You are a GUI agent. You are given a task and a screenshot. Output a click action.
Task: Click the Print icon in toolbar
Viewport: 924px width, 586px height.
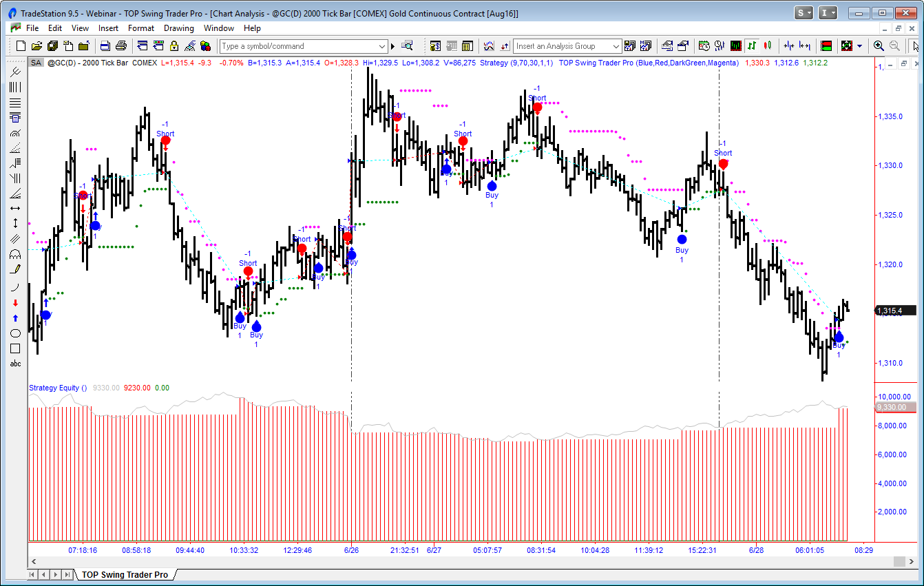(121, 46)
